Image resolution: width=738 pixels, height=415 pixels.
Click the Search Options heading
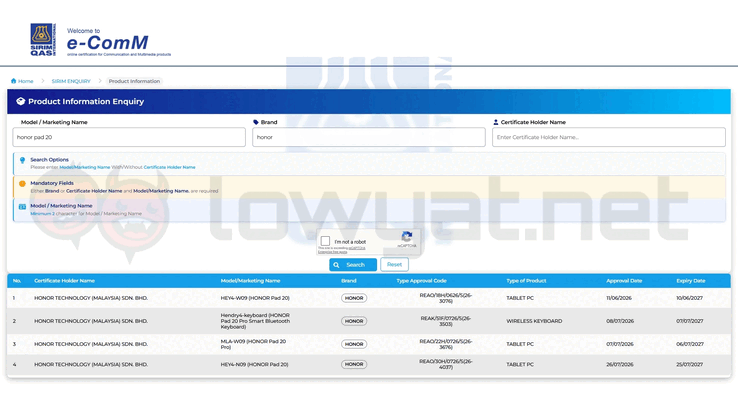click(49, 160)
